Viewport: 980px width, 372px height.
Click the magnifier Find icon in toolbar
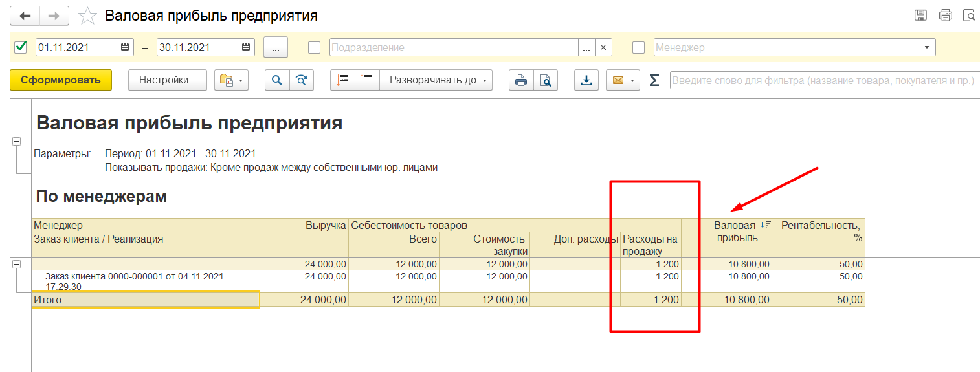coord(277,80)
